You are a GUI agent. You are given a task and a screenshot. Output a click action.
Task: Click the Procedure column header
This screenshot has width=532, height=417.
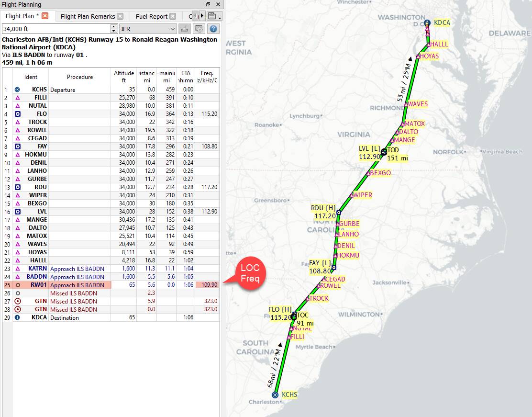pyautogui.click(x=80, y=77)
